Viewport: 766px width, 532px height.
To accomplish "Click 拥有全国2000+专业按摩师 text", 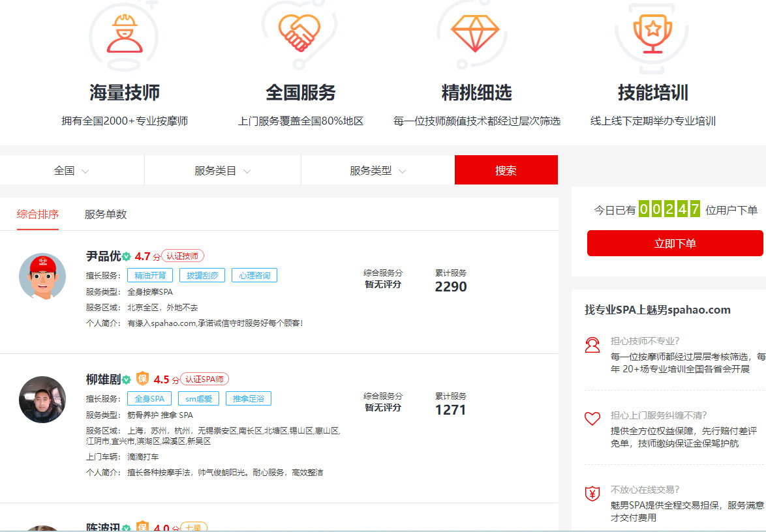I will tap(125, 121).
